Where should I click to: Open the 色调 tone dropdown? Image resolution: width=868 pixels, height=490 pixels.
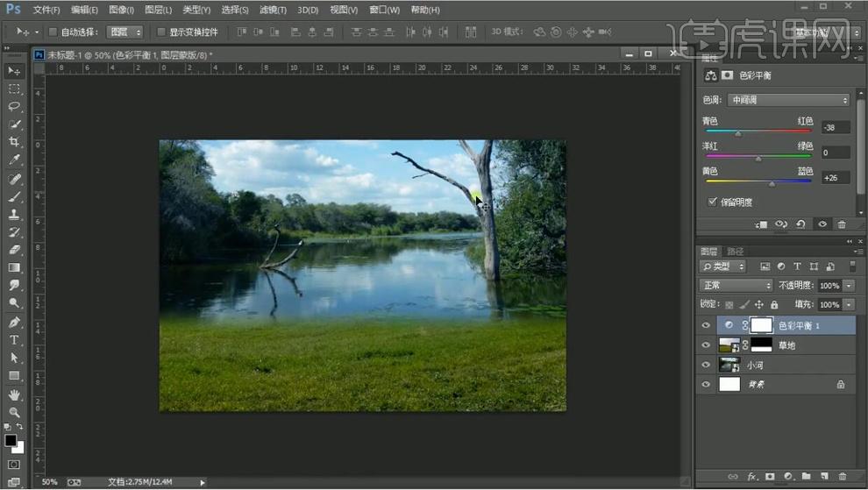pyautogui.click(x=789, y=100)
